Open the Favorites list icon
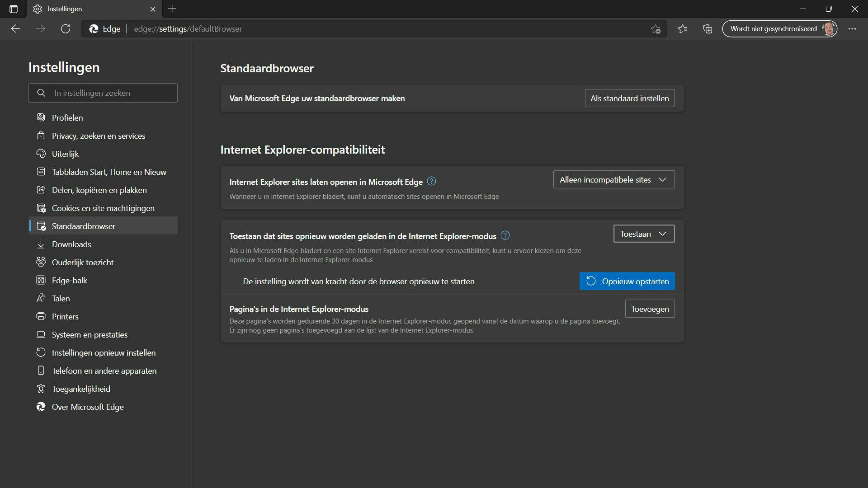The image size is (868, 488). [683, 29]
